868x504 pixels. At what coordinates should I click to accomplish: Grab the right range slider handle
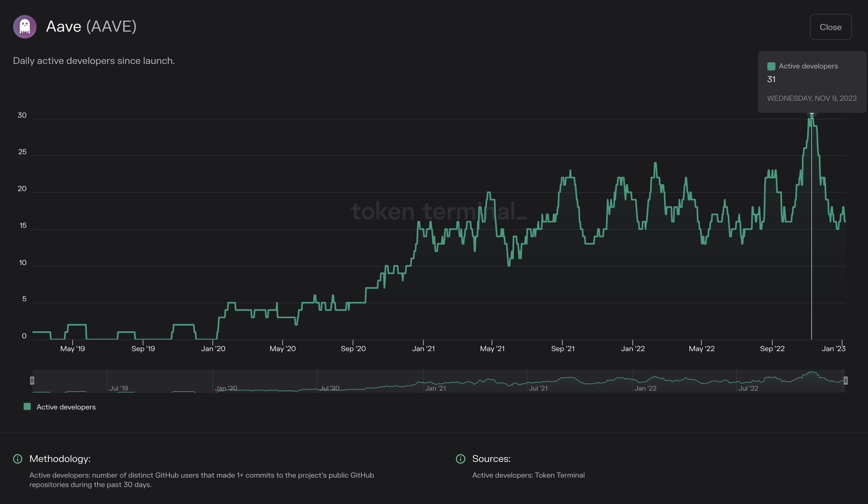(845, 380)
